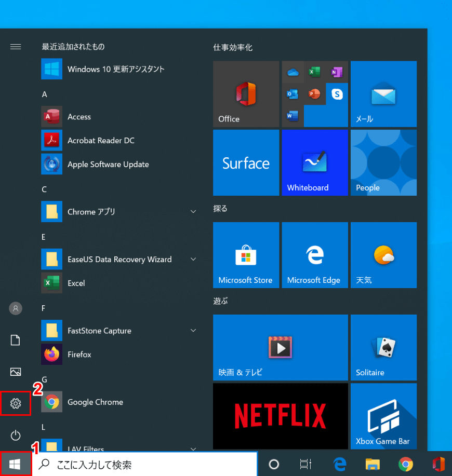This screenshot has width=452, height=476.
Task: Click the 探る group title
Action: 220,209
